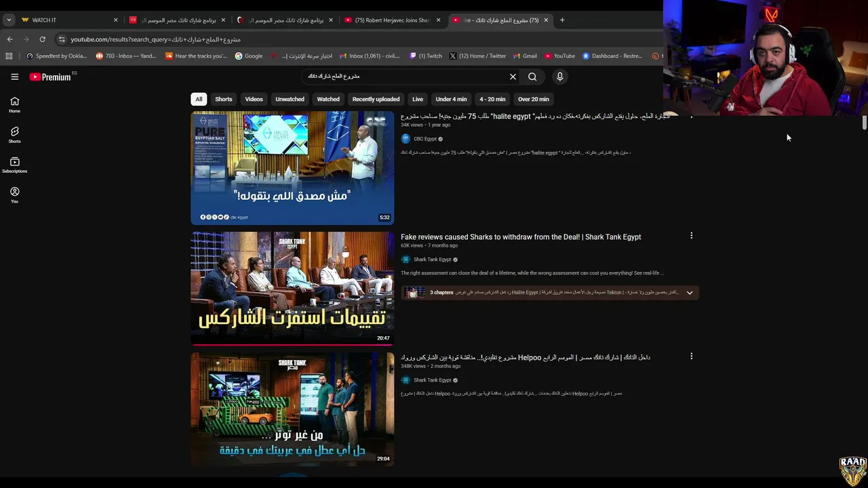Open Home in the YouTube sidebar
This screenshot has height=488, width=868.
[x=14, y=105]
